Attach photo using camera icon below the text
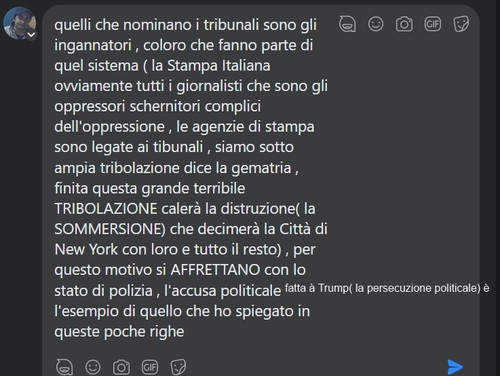 point(121,367)
